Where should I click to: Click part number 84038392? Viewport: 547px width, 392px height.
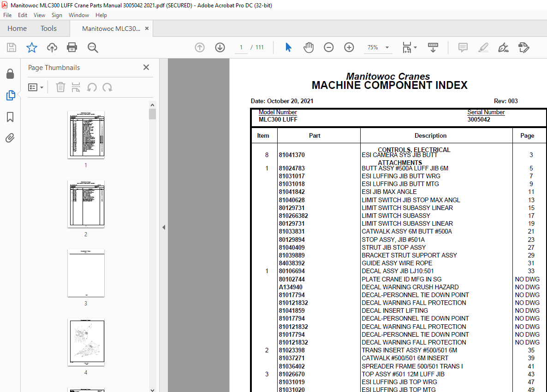(291, 263)
